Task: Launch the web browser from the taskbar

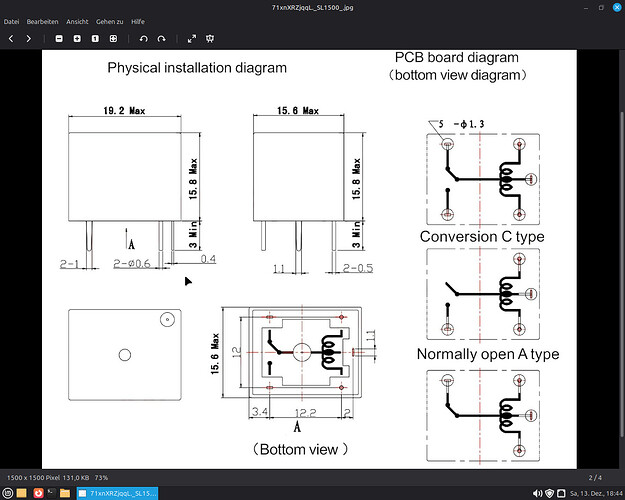Action: 38,493
